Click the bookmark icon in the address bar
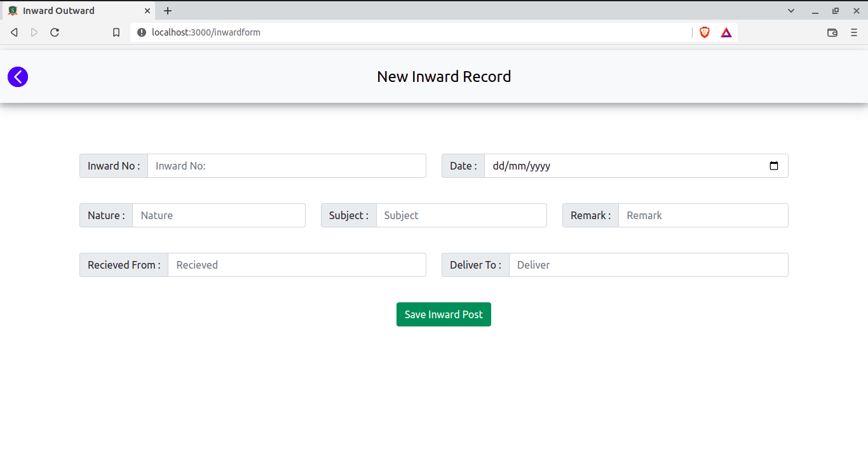The height and width of the screenshot is (470, 868). [x=116, y=32]
